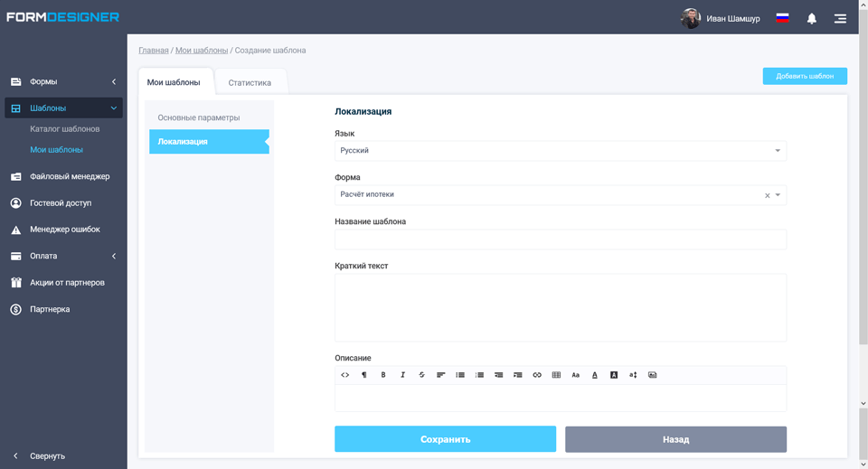The height and width of the screenshot is (469, 868).
Task: Expand the Формы sidebar section
Action: pyautogui.click(x=63, y=81)
